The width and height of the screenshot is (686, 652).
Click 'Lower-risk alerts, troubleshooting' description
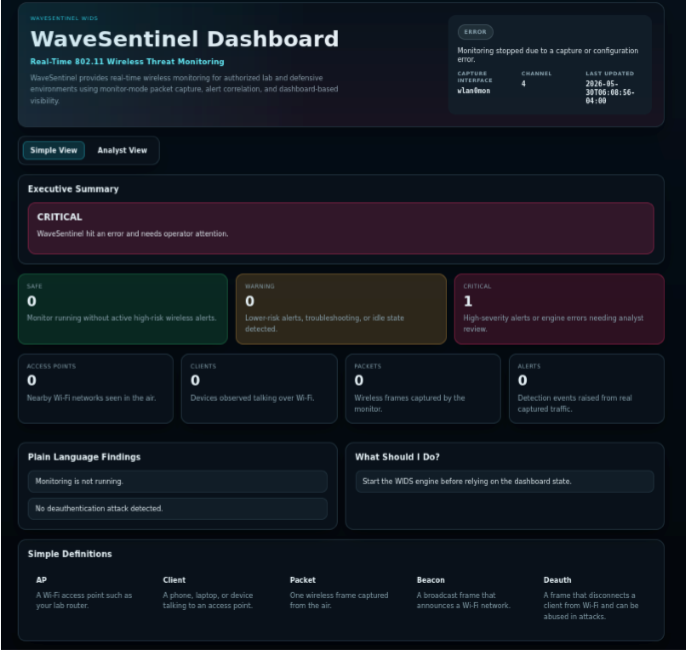tap(325, 323)
